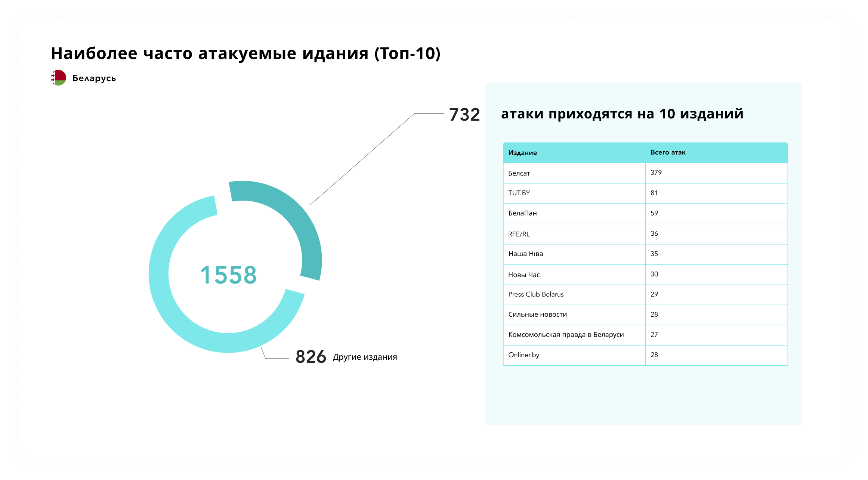Click the 'Беларусь' country label

[x=94, y=78]
